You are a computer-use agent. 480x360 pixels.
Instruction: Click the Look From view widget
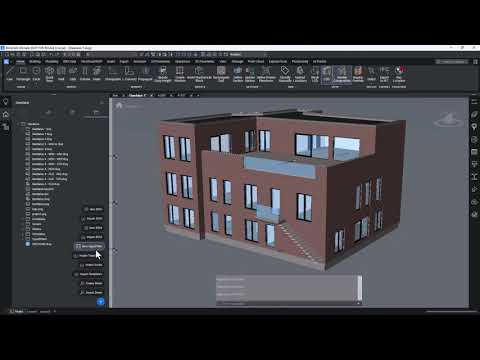(x=448, y=120)
